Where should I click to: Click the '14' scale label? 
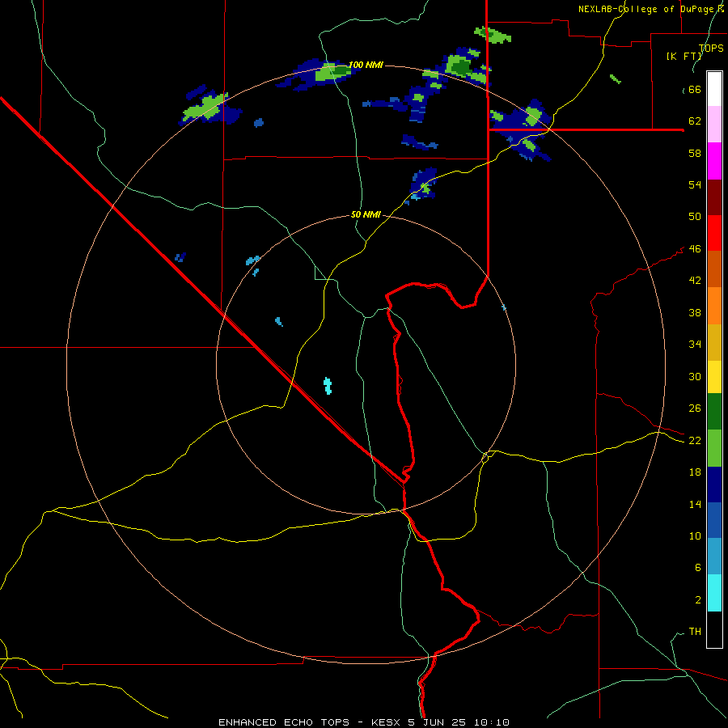[x=695, y=504]
